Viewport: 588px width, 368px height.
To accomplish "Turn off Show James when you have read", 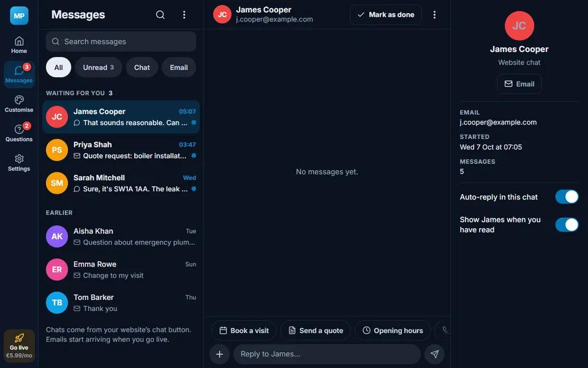I will click(x=567, y=224).
